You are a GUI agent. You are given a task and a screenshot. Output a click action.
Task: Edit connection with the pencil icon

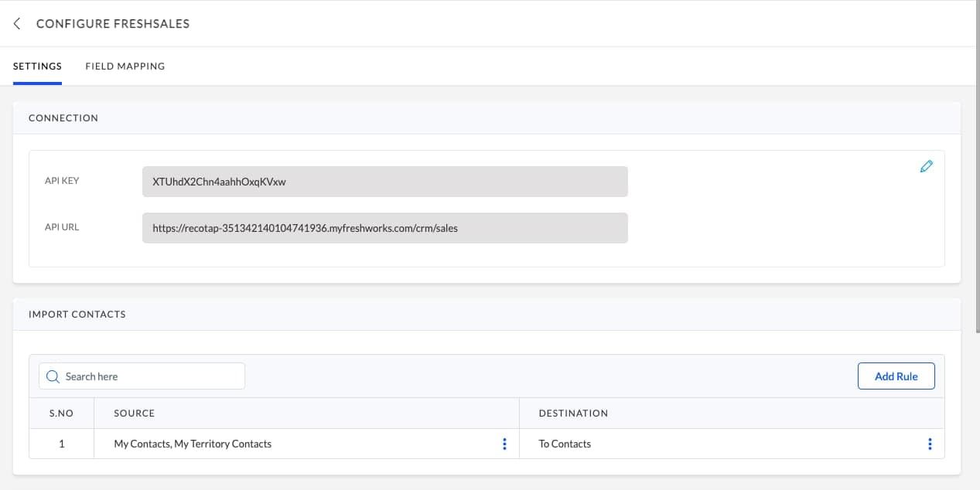pos(926,166)
